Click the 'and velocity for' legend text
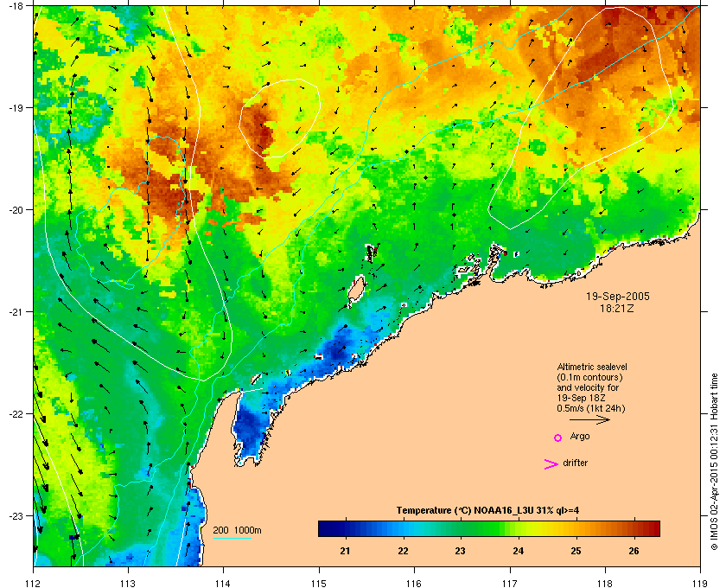Screen dimensions: 726x588 (x=588, y=387)
